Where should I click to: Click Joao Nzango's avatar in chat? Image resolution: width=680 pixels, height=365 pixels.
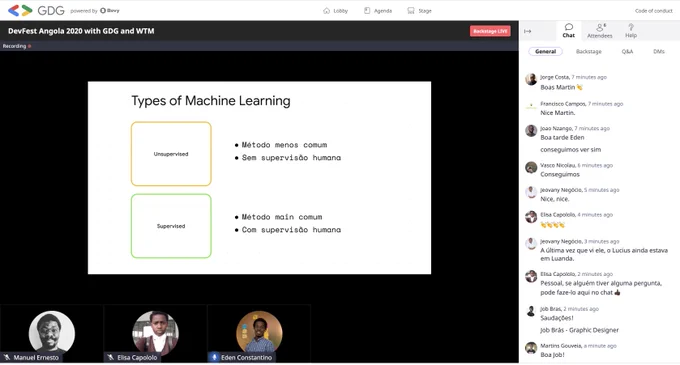[x=531, y=130]
